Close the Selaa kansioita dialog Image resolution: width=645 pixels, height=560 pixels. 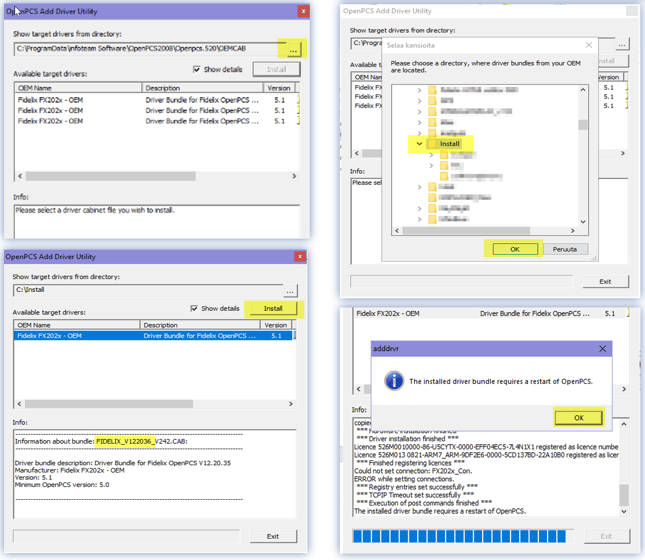(x=589, y=45)
